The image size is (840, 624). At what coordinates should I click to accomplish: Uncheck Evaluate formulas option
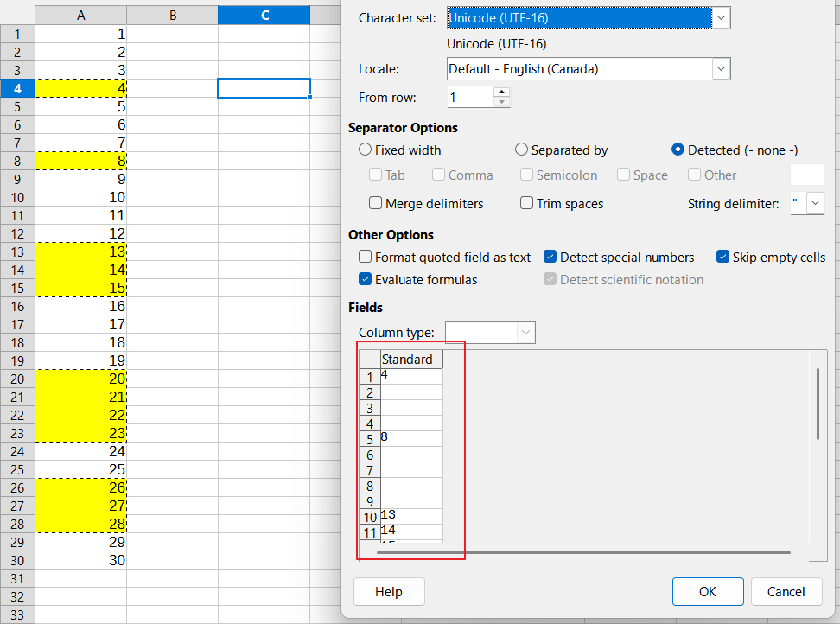(x=366, y=280)
